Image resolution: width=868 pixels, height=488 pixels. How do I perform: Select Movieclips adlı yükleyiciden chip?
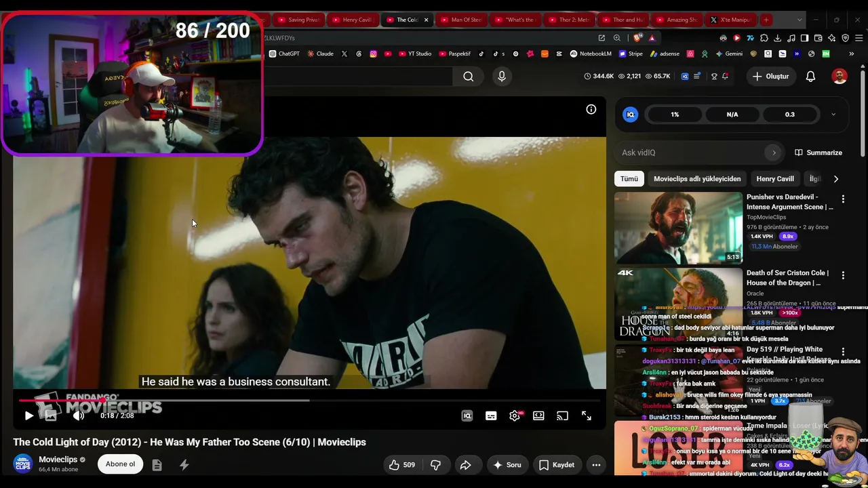(697, 179)
